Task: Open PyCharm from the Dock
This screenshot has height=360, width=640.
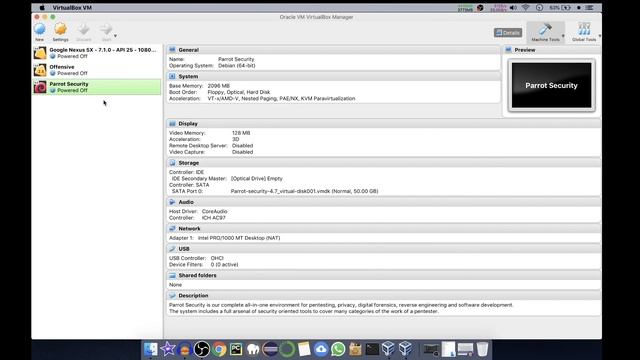Action: pyautogui.click(x=236, y=349)
